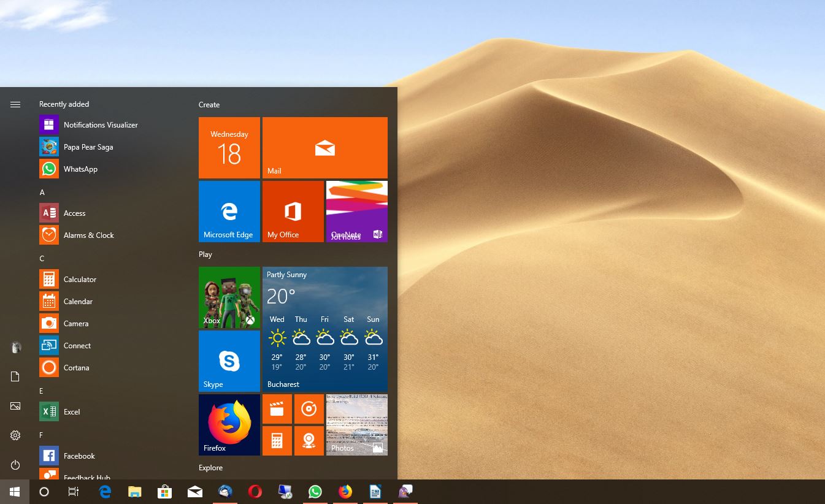Screen dimensions: 825x504
Task: Open the Groove Music disc tile
Action: 309,409
